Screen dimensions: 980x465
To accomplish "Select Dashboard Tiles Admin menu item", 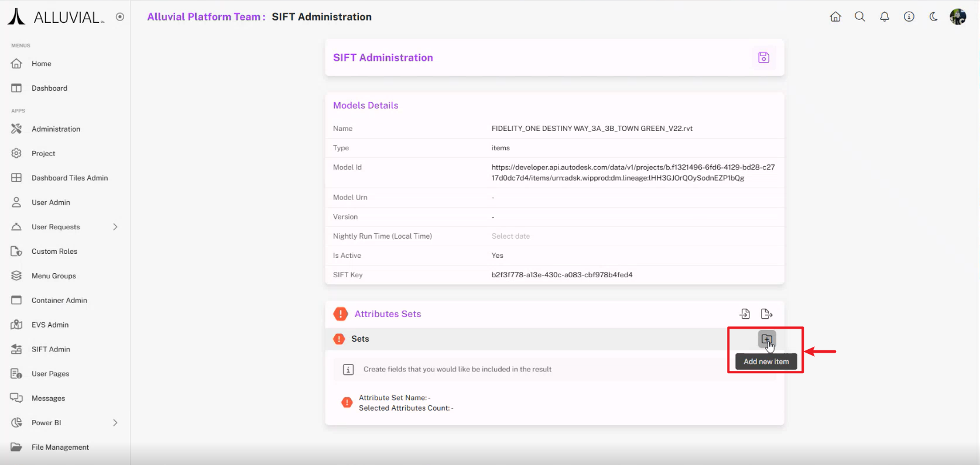I will (70, 178).
